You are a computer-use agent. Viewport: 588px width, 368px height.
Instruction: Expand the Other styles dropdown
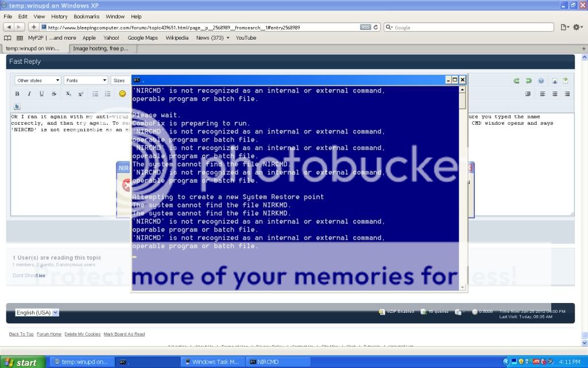point(38,80)
